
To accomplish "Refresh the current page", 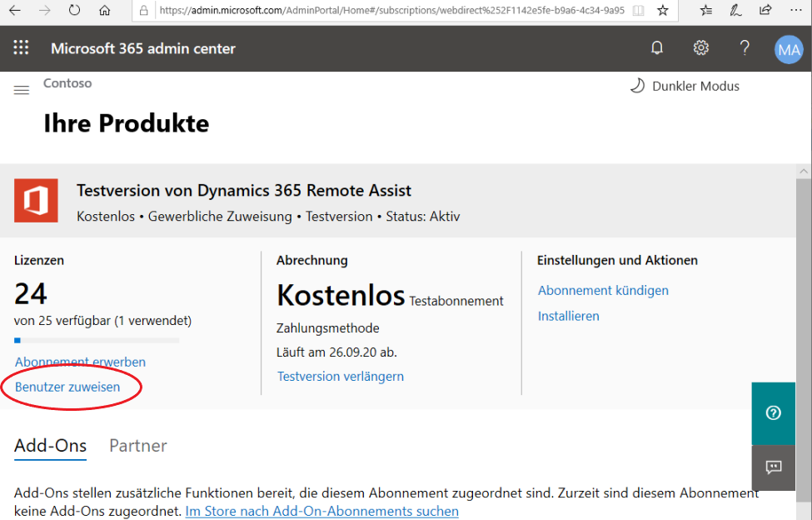I will click(x=75, y=10).
